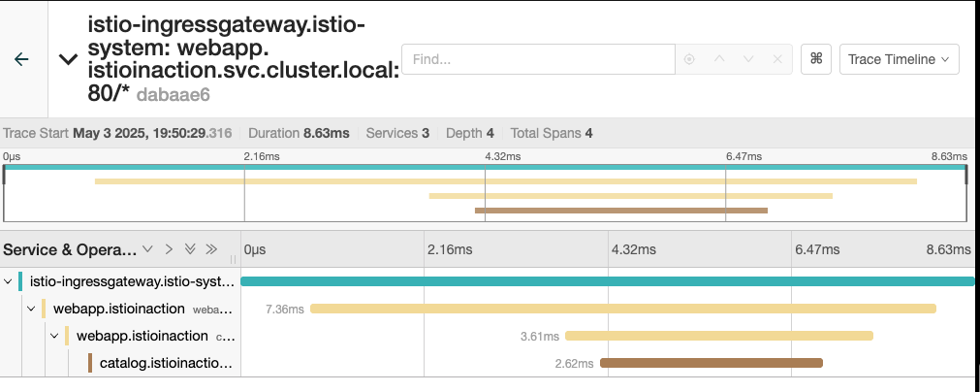
Task: Collapse all spans with double-right chevron
Action: click(211, 249)
